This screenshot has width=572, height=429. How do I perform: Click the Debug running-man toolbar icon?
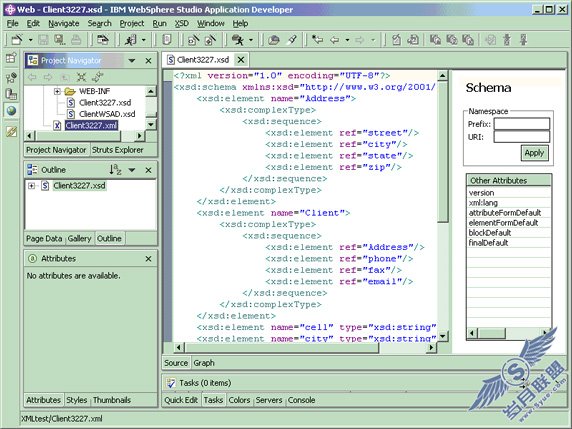click(x=130, y=39)
